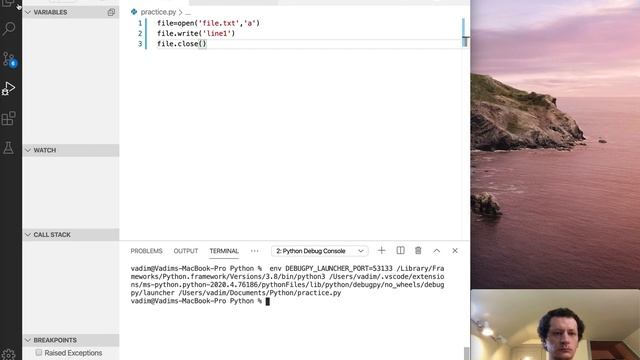Place cursor on file.close() line
Image resolution: width=640 pixels, height=360 pixels.
point(182,44)
